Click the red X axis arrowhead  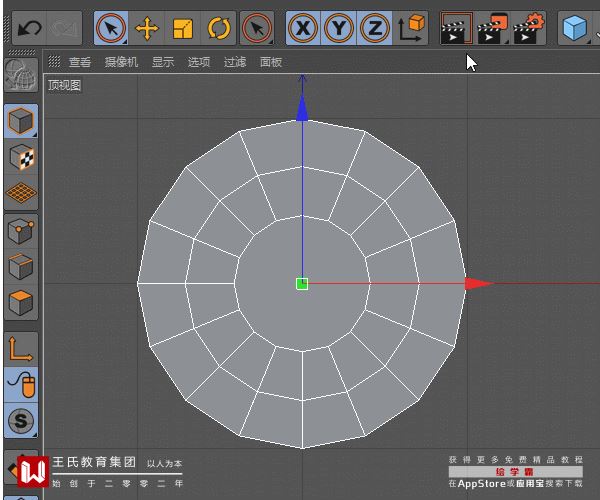[479, 283]
